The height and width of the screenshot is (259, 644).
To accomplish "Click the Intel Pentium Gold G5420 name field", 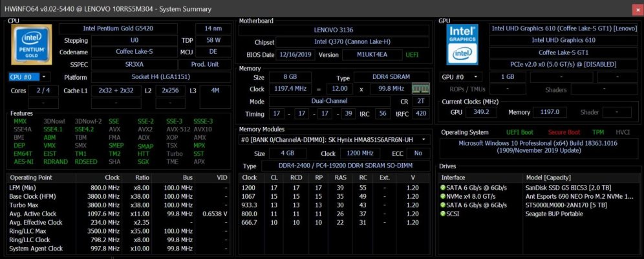I will point(118,28).
